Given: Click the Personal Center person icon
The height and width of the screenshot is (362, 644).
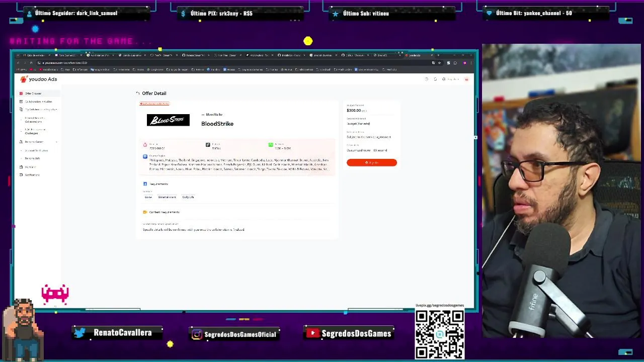Looking at the screenshot, I should [21, 142].
